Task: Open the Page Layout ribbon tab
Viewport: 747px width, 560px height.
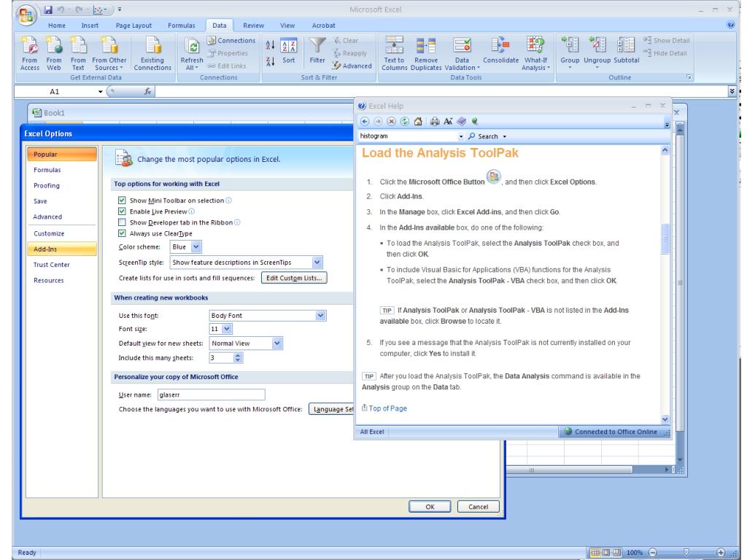Action: click(133, 26)
